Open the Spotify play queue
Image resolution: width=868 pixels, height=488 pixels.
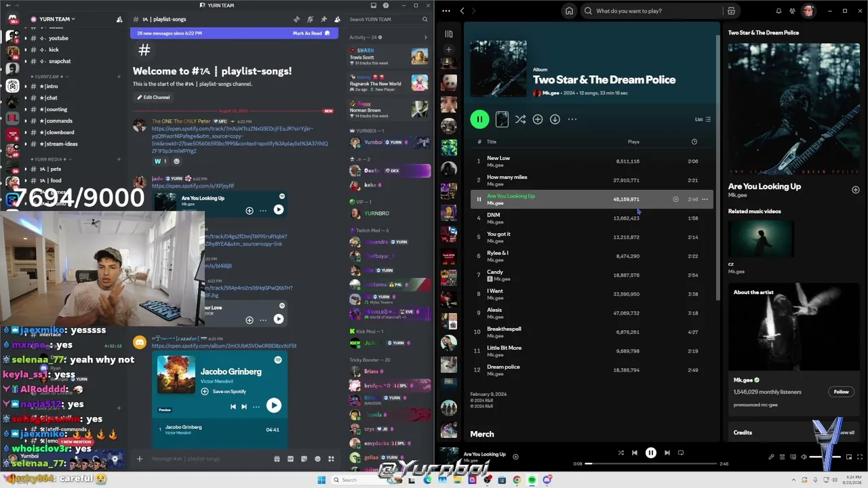782,457
